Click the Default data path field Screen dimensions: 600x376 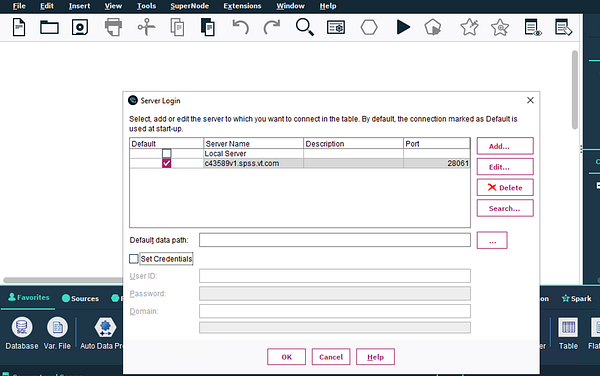335,240
